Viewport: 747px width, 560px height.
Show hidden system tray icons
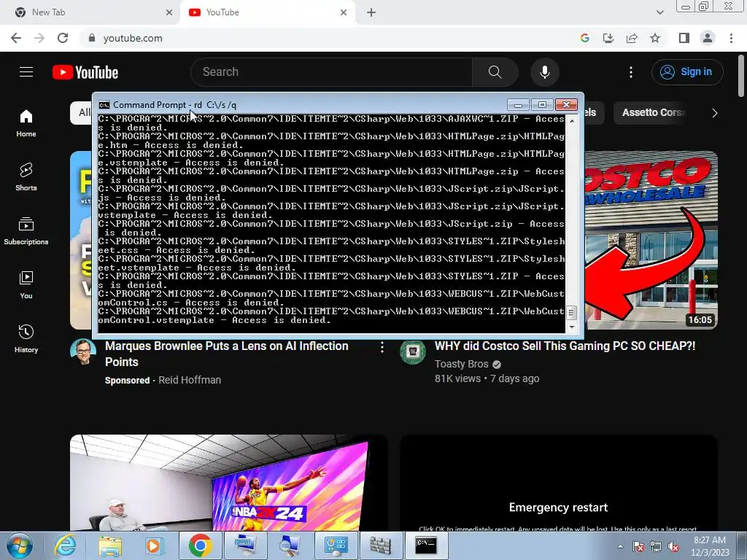tap(620, 546)
